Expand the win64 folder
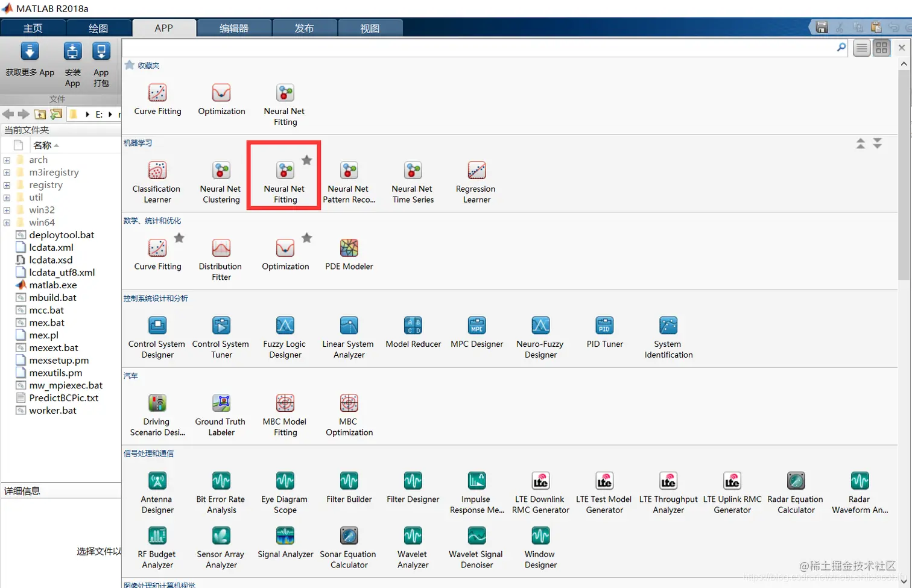Viewport: 912px width, 588px height. coord(7,223)
